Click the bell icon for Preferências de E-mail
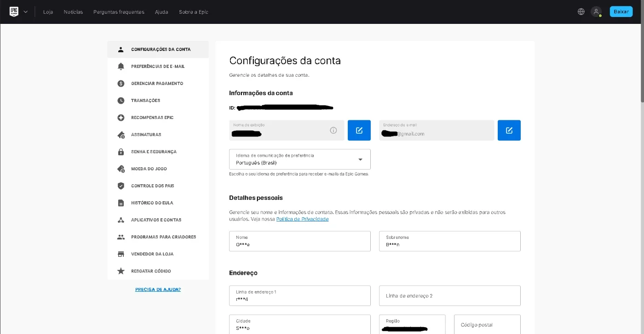The width and height of the screenshot is (644, 334). (121, 67)
